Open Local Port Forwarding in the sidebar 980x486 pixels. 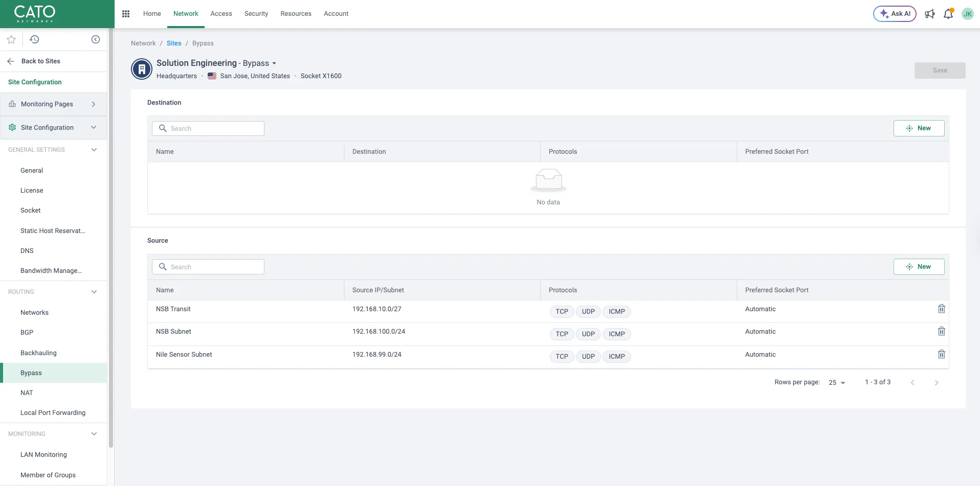pyautogui.click(x=53, y=413)
